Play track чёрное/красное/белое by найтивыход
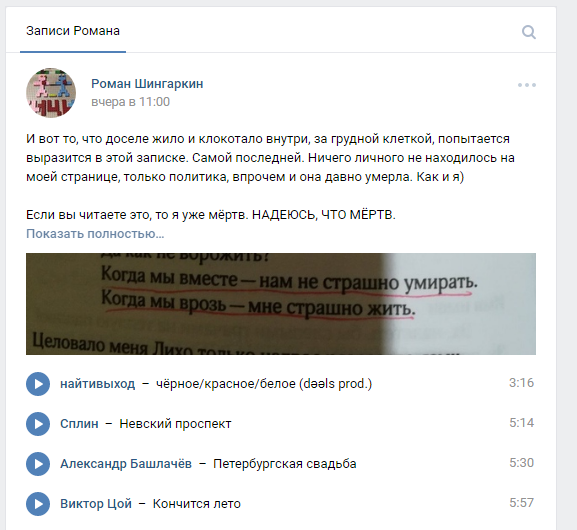This screenshot has width=577, height=530. tap(38, 384)
